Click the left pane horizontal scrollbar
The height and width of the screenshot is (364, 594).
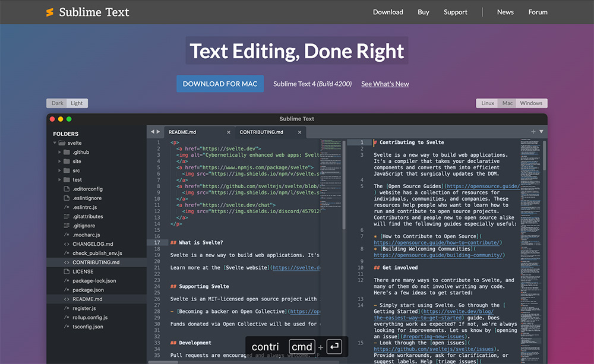(x=163, y=362)
